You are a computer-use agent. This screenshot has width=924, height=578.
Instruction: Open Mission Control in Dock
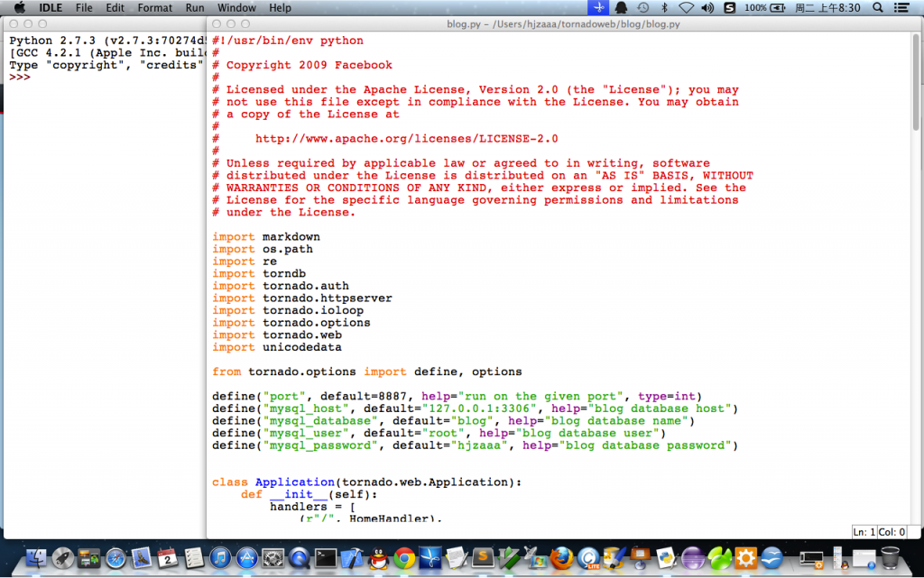coord(89,558)
